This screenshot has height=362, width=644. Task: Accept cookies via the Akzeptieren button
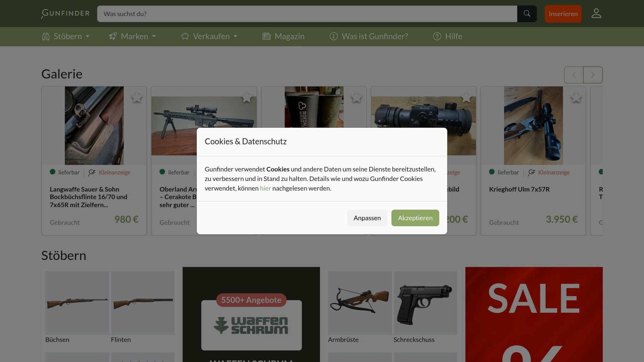[x=415, y=218]
